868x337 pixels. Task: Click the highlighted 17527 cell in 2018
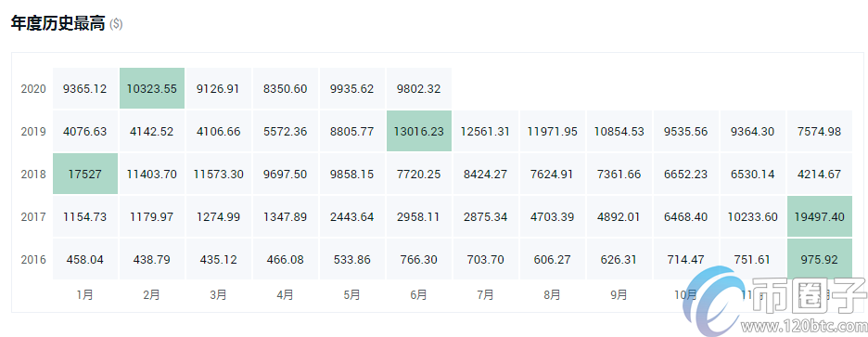[85, 174]
